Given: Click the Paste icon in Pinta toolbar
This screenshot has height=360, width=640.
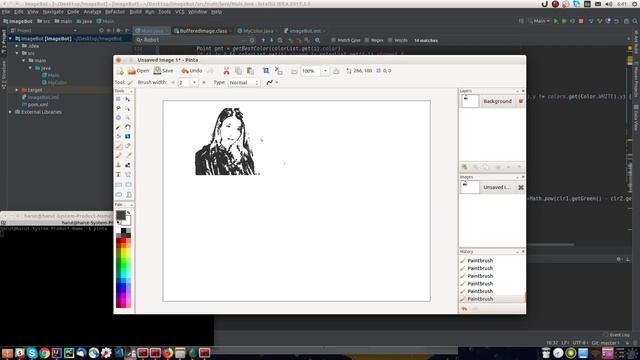Looking at the screenshot, I should 250,71.
